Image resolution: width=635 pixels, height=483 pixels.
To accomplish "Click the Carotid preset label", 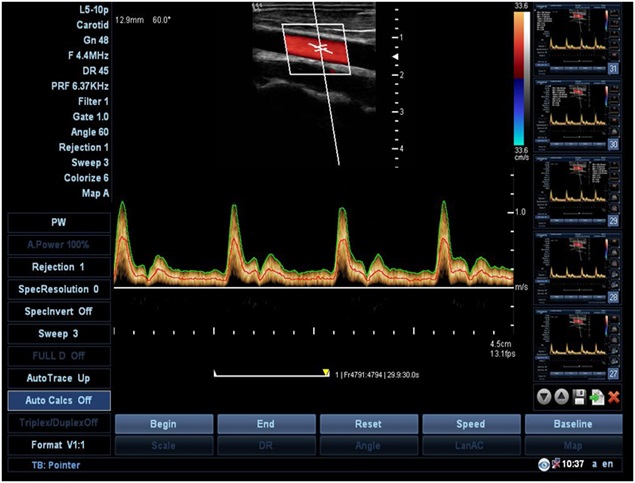I will tap(92, 25).
